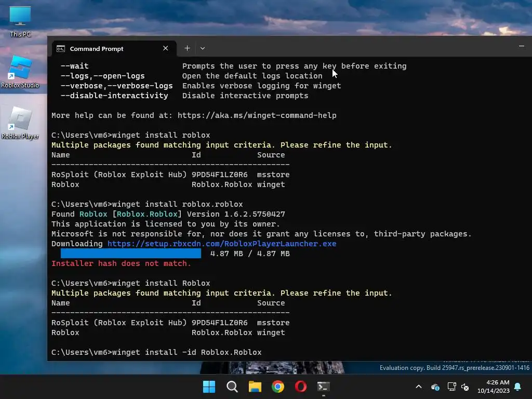Open clock showing 4:26 AM 10/14/2023

[x=494, y=387]
